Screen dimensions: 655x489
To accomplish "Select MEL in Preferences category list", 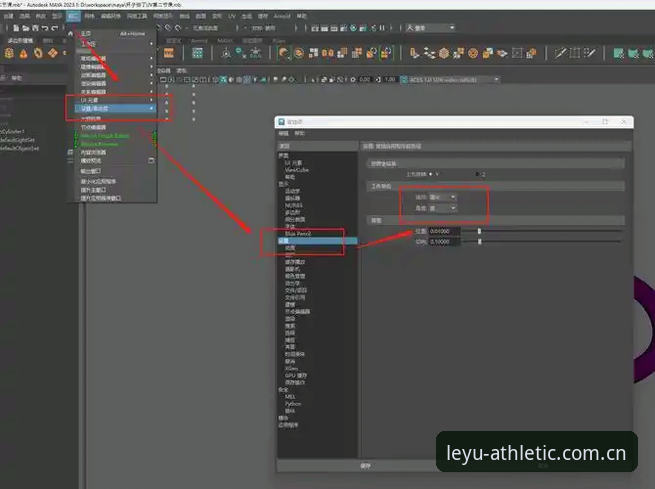I will [x=290, y=397].
